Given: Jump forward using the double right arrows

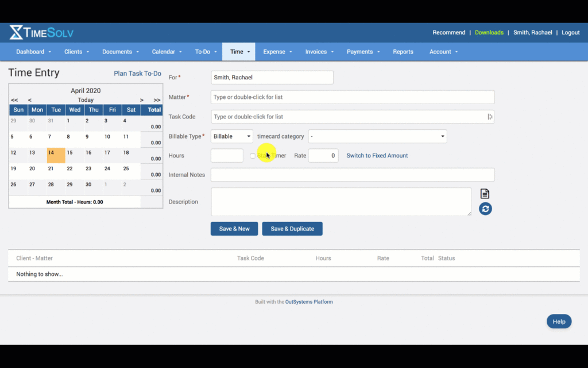Looking at the screenshot, I should pos(157,100).
